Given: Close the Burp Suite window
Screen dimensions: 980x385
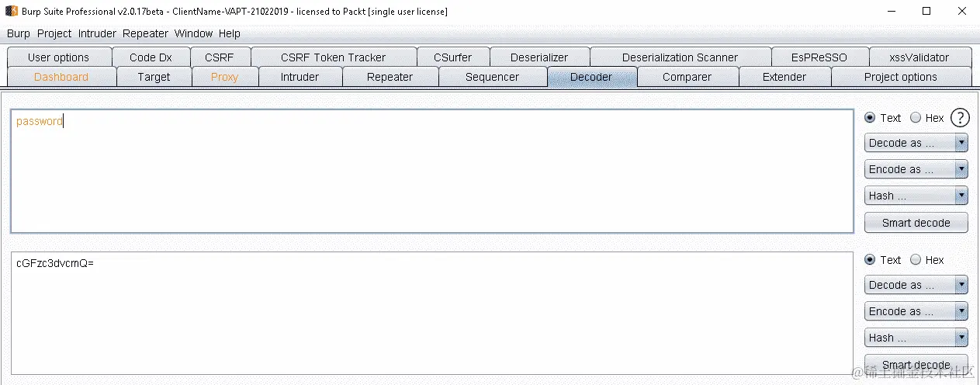Looking at the screenshot, I should pos(962,12).
